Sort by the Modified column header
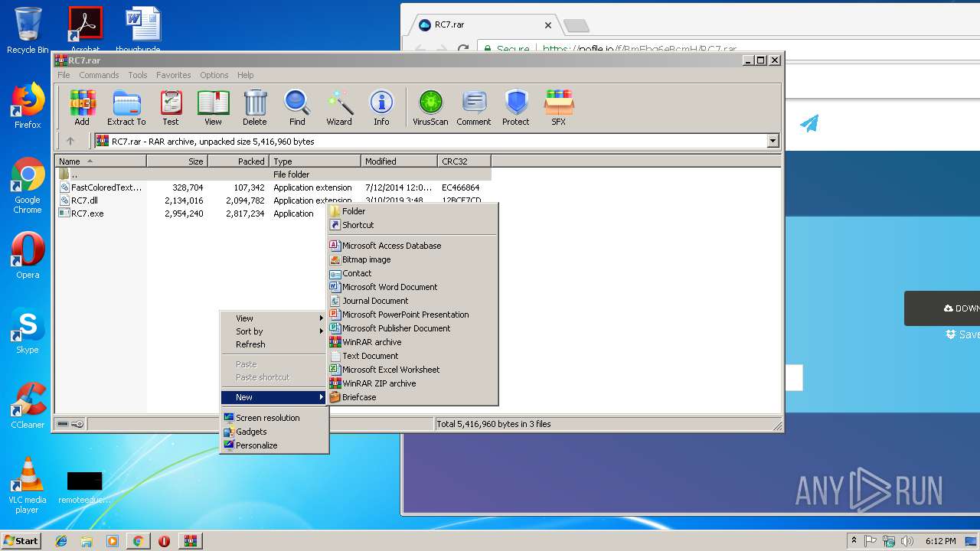 (x=400, y=161)
